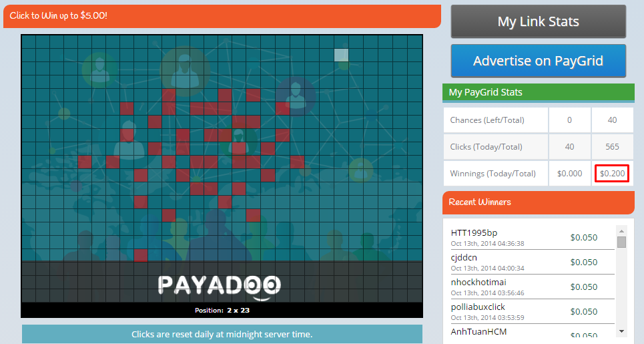Screen dimensions: 644x344
Task: Click winner name nhockhotimai
Action: pyautogui.click(x=478, y=283)
